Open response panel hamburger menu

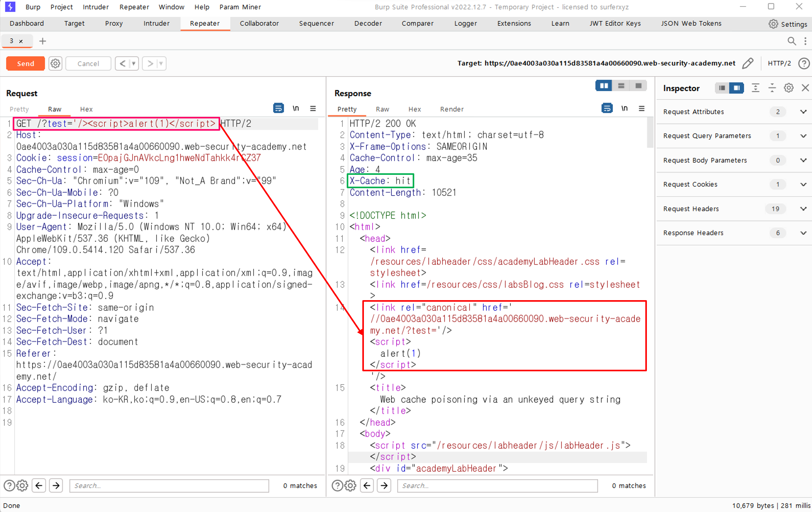tap(642, 108)
